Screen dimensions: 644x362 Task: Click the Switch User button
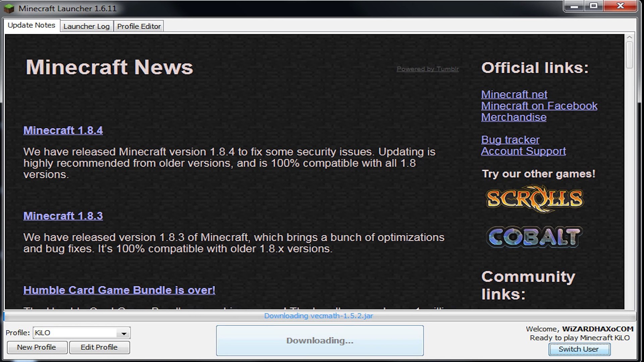579,349
